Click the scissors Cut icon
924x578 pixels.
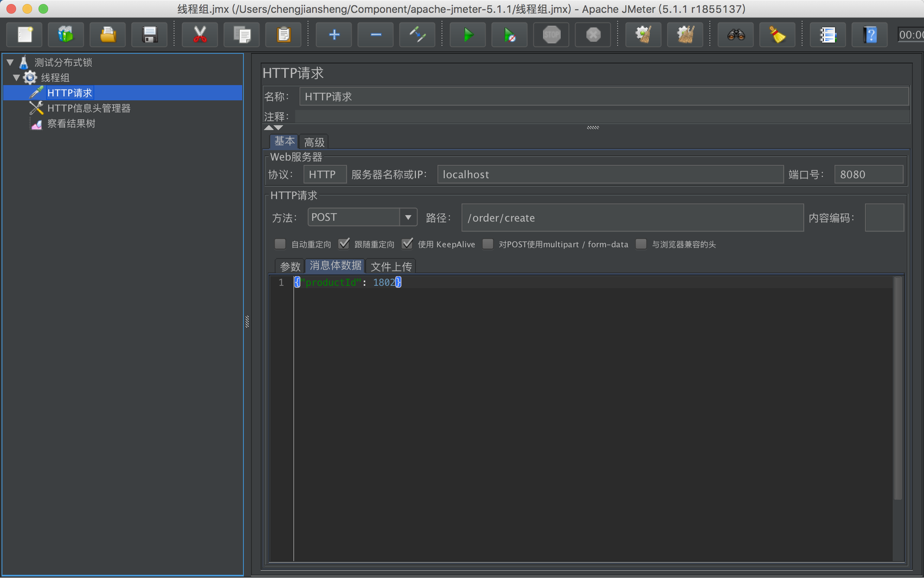pos(200,35)
